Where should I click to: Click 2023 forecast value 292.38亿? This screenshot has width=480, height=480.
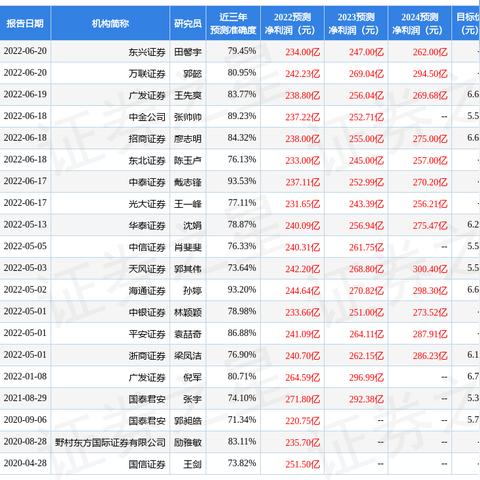[366, 399]
